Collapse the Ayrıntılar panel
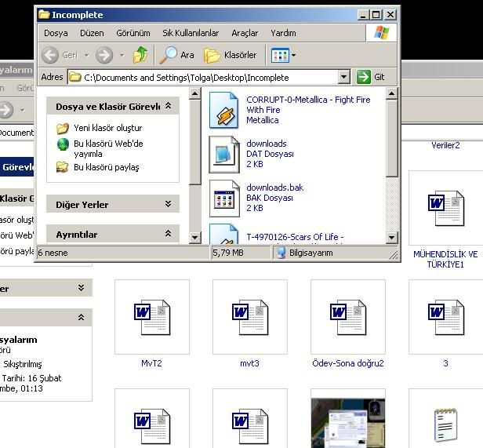 coord(168,234)
